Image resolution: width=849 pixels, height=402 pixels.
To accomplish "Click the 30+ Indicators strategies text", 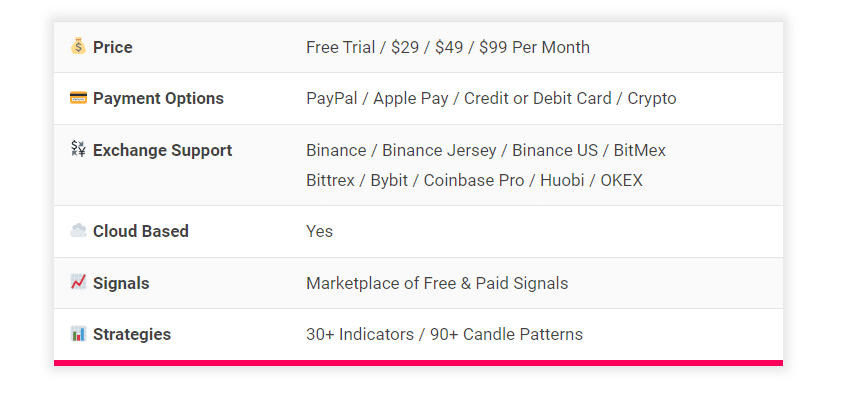I will [360, 335].
